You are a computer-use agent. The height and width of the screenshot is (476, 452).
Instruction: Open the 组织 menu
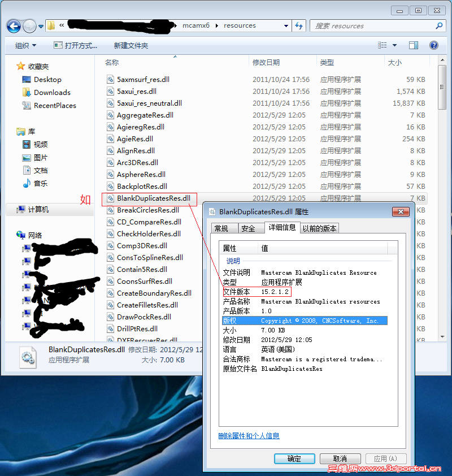pyautogui.click(x=25, y=46)
